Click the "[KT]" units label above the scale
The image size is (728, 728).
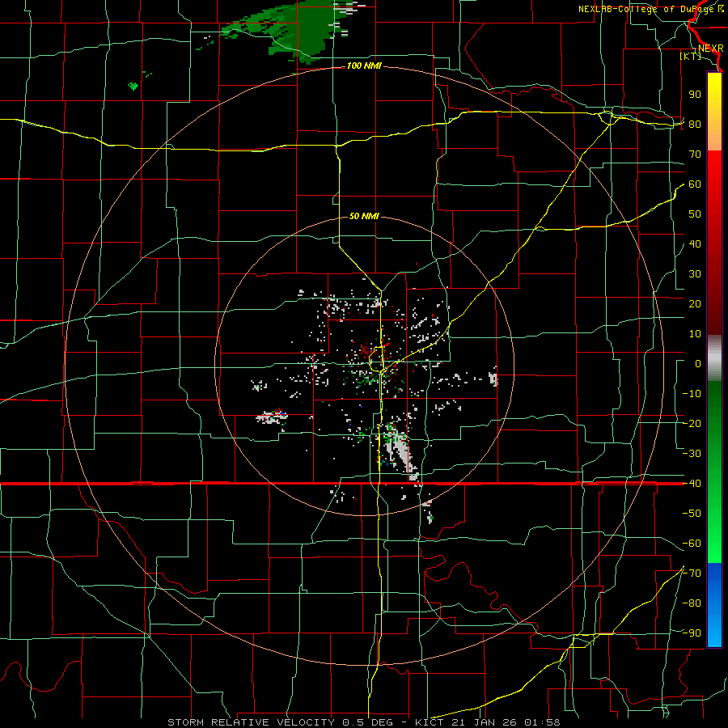[x=690, y=56]
